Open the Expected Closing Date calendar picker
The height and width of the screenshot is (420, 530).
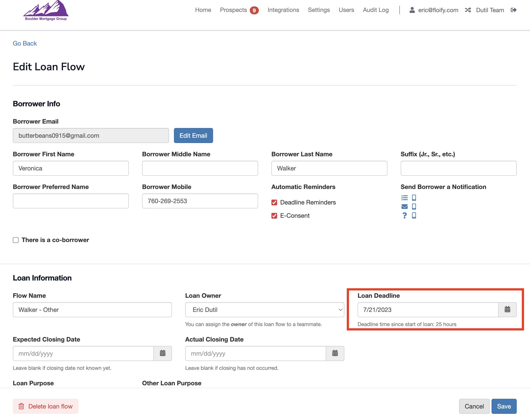point(162,353)
